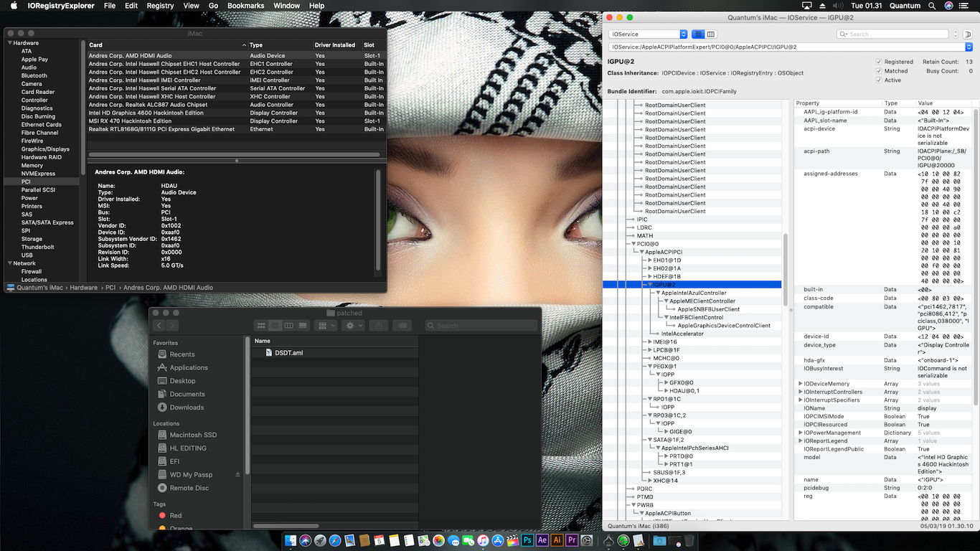The height and width of the screenshot is (551, 980).
Task: Collapse the Hardware section in System Information
Action: point(9,43)
